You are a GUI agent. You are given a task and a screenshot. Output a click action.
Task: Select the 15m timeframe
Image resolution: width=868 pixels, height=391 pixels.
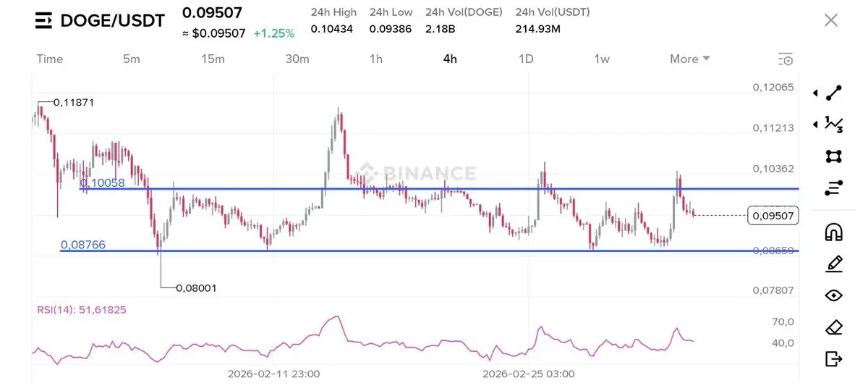(x=213, y=59)
